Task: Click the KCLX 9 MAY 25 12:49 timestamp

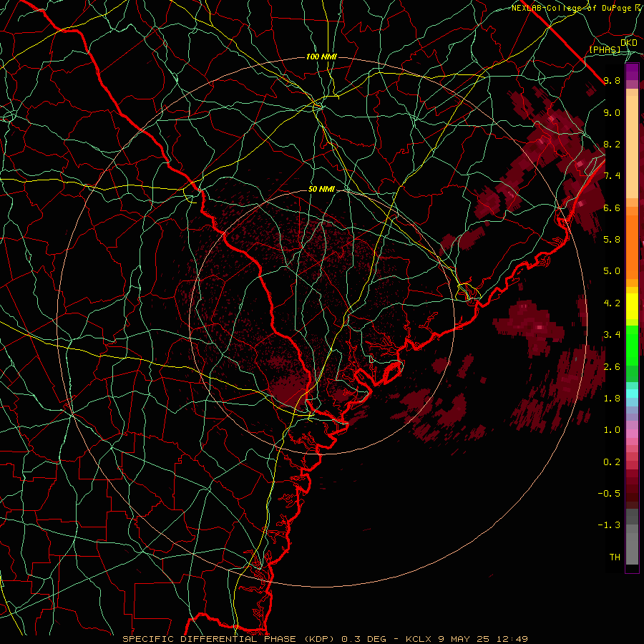Action: coord(467,639)
